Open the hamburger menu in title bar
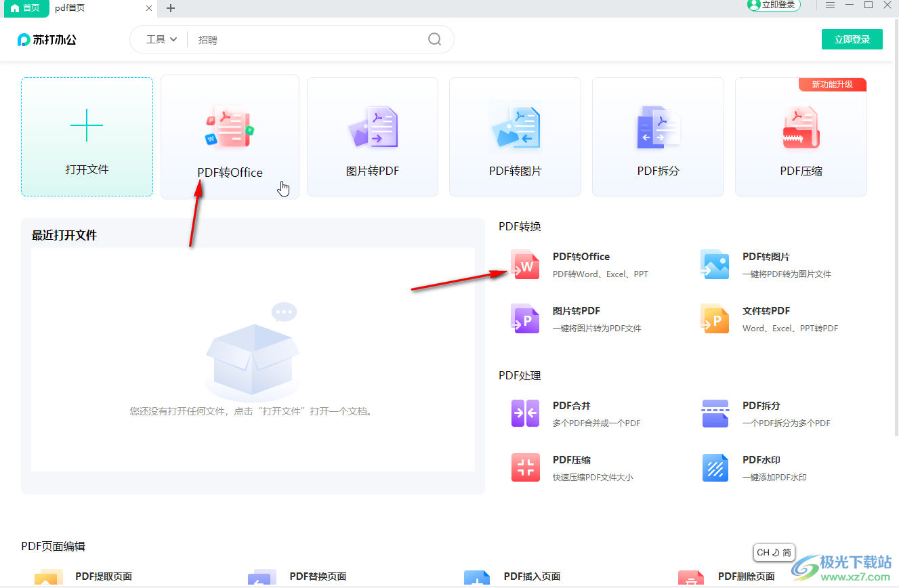This screenshot has height=588, width=899. point(830,5)
